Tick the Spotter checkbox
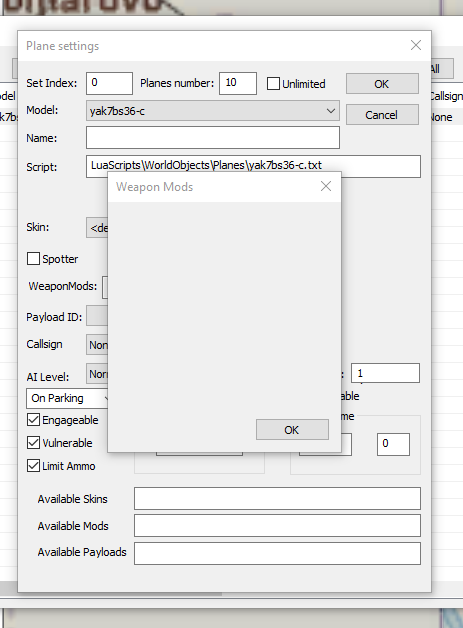Image resolution: width=463 pixels, height=628 pixels. [33, 259]
